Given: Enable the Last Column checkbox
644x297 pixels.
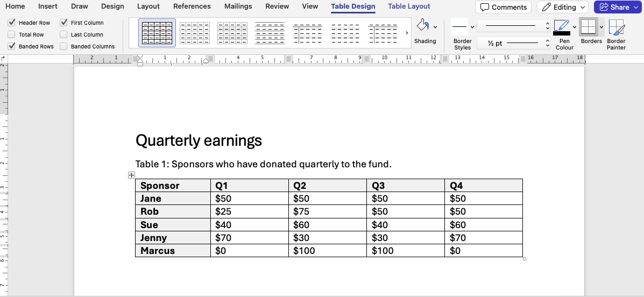Looking at the screenshot, I should (63, 34).
